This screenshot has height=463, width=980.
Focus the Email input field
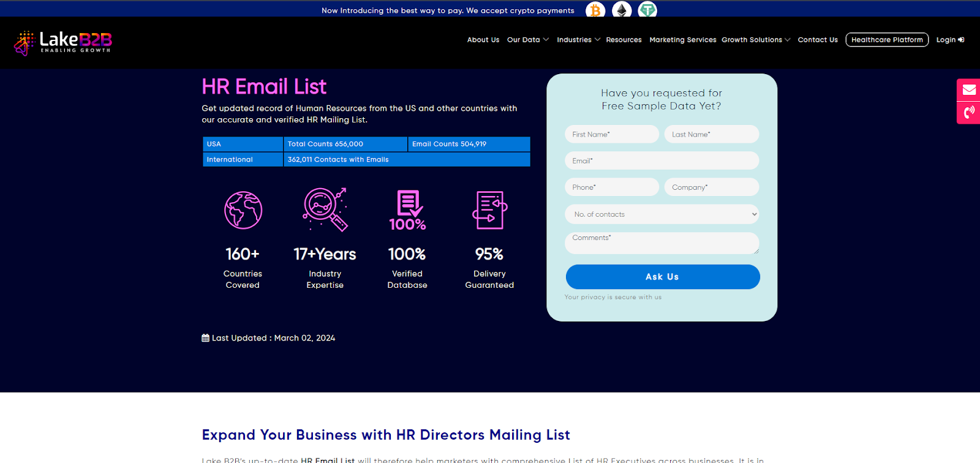tap(662, 160)
